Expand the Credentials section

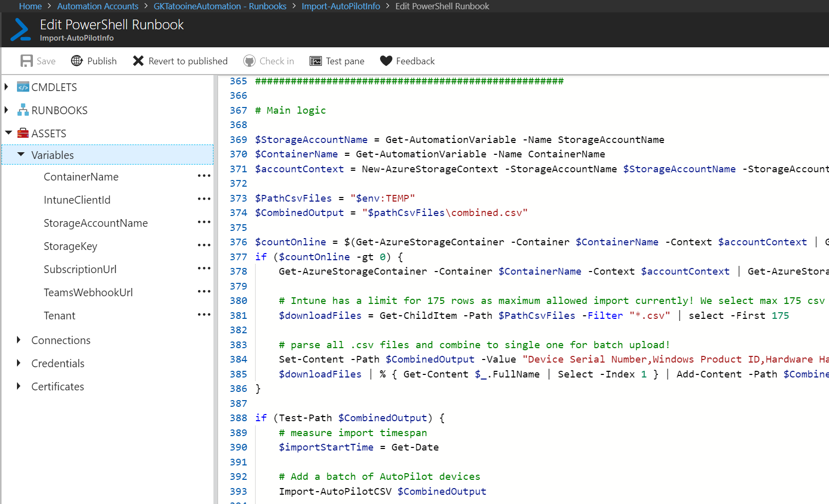[x=19, y=363]
